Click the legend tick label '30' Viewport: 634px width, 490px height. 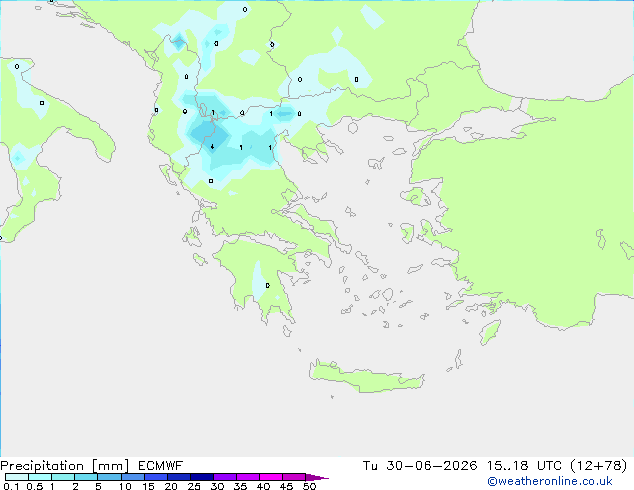tap(217, 486)
